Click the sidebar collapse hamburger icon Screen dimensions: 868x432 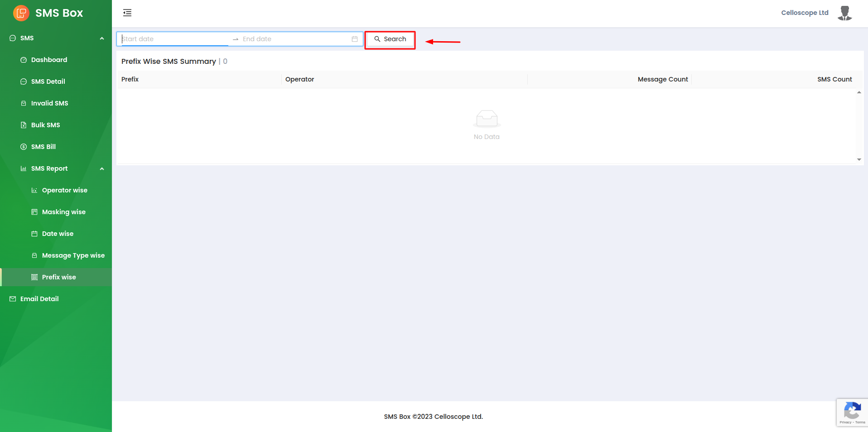(127, 13)
